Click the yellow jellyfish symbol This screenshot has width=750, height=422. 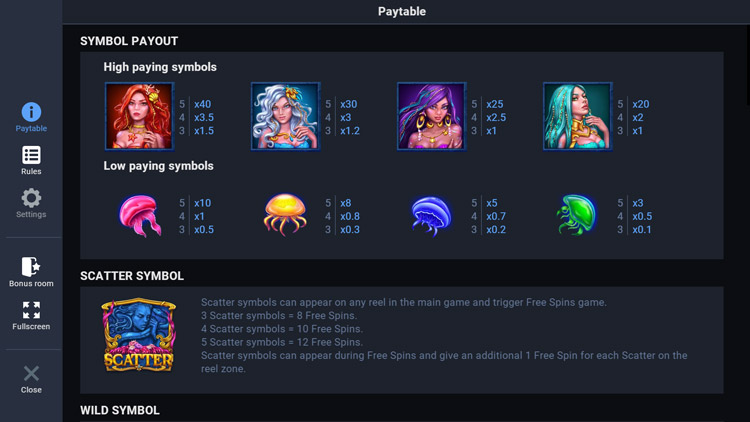click(285, 215)
